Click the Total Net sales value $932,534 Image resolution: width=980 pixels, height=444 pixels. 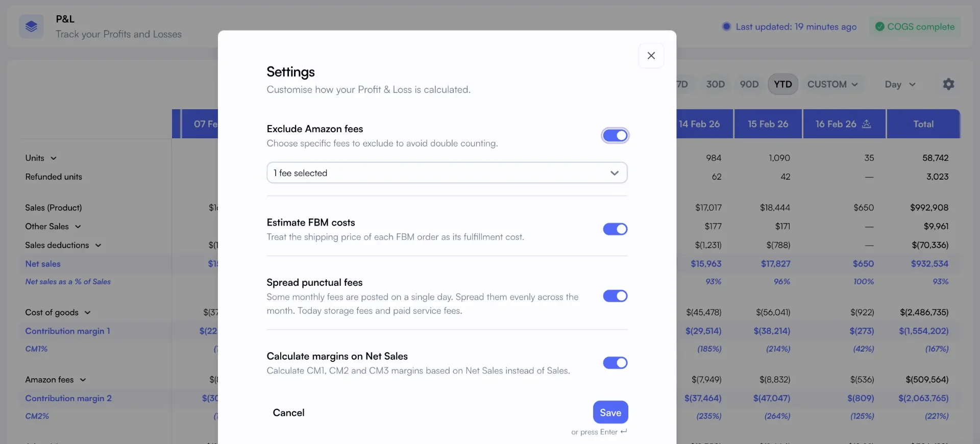point(929,264)
